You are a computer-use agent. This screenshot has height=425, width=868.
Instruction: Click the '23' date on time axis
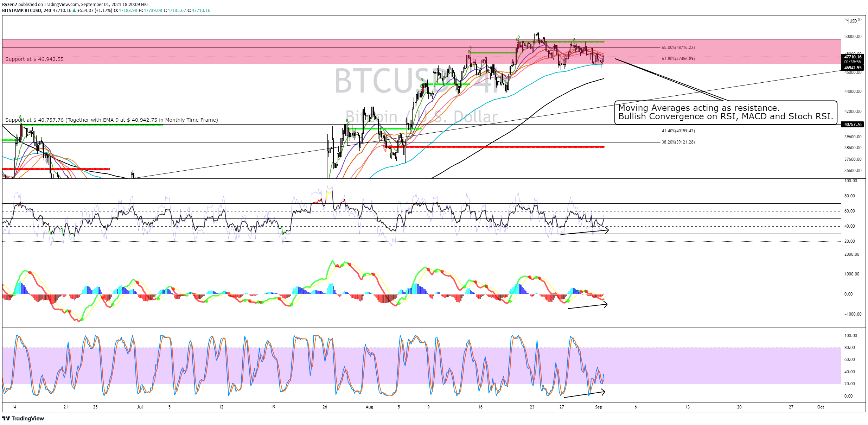click(532, 407)
